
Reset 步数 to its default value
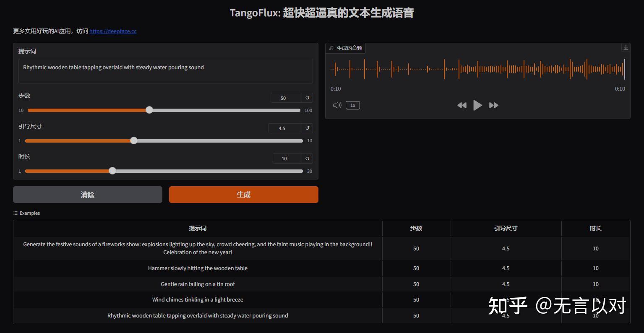pyautogui.click(x=308, y=97)
